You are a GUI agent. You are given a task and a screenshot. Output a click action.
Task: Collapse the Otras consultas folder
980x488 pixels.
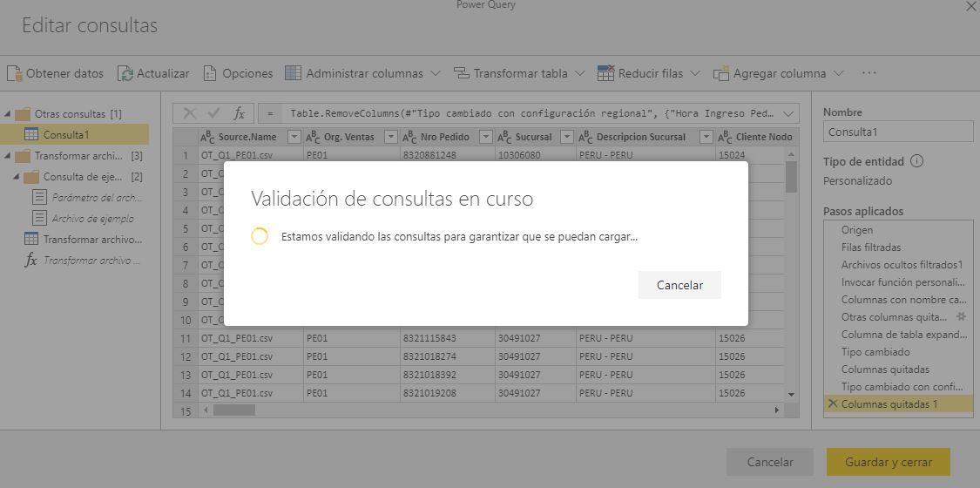pos(8,114)
